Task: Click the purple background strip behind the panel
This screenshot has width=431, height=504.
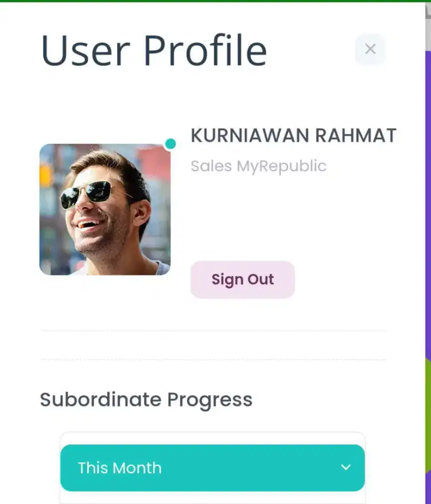Action: pyautogui.click(x=428, y=202)
